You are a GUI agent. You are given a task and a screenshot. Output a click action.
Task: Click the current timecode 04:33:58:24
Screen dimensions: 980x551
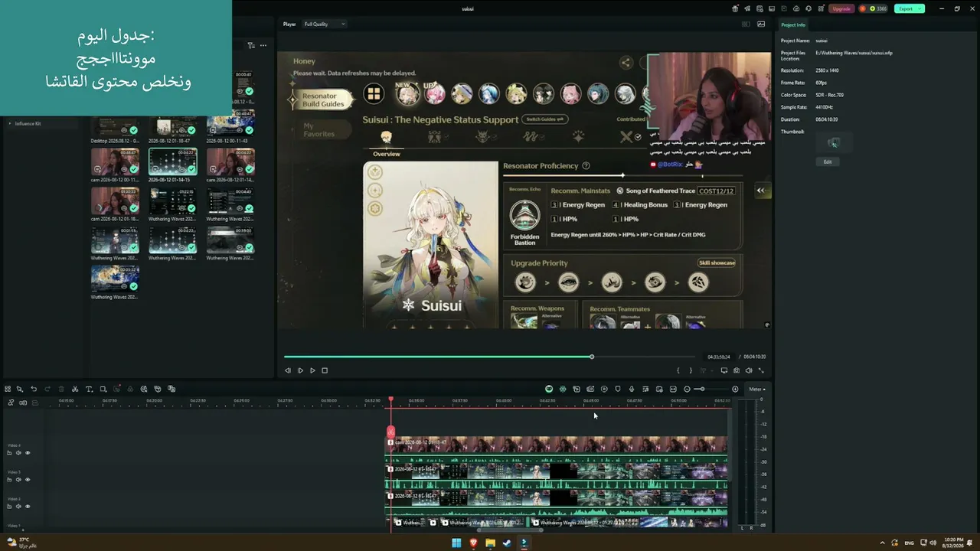[x=718, y=357]
